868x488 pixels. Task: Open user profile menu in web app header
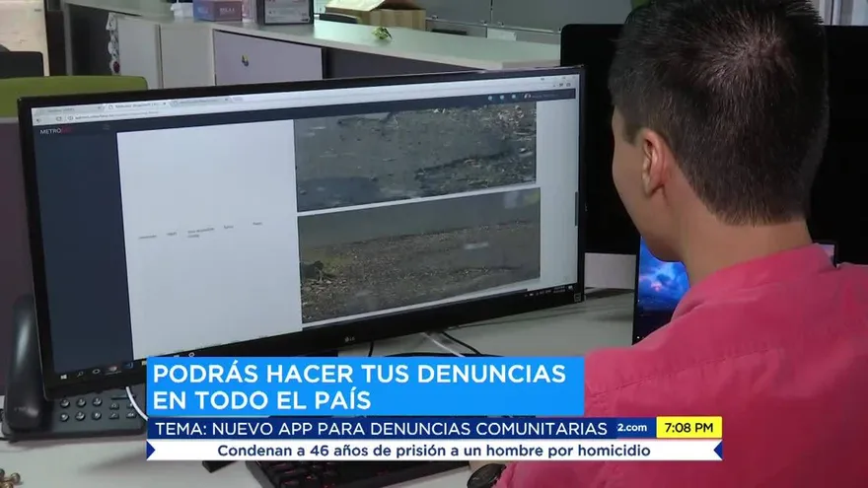point(542,96)
